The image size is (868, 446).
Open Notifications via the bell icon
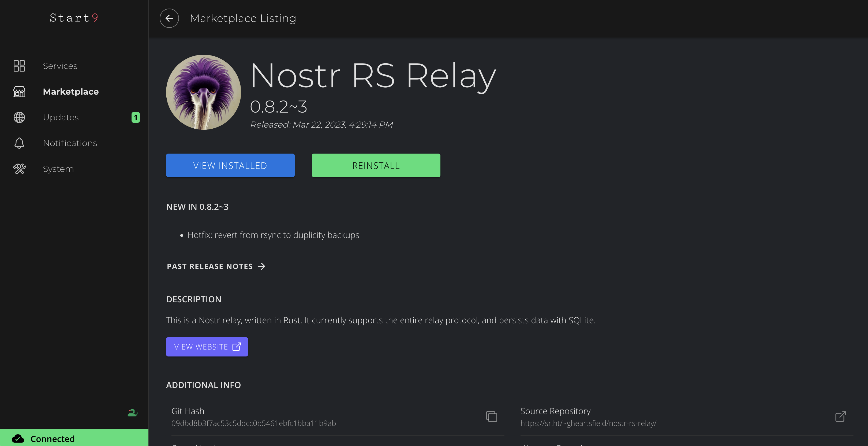pos(19,143)
